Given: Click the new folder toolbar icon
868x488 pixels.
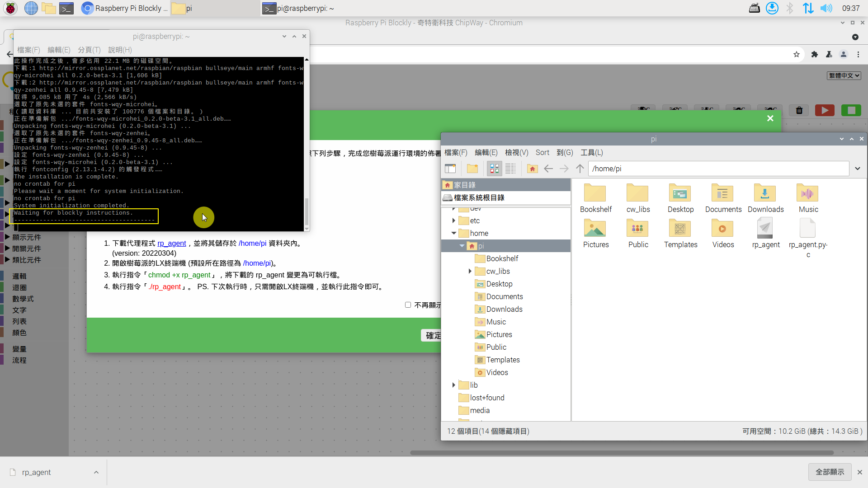Looking at the screenshot, I should 472,169.
